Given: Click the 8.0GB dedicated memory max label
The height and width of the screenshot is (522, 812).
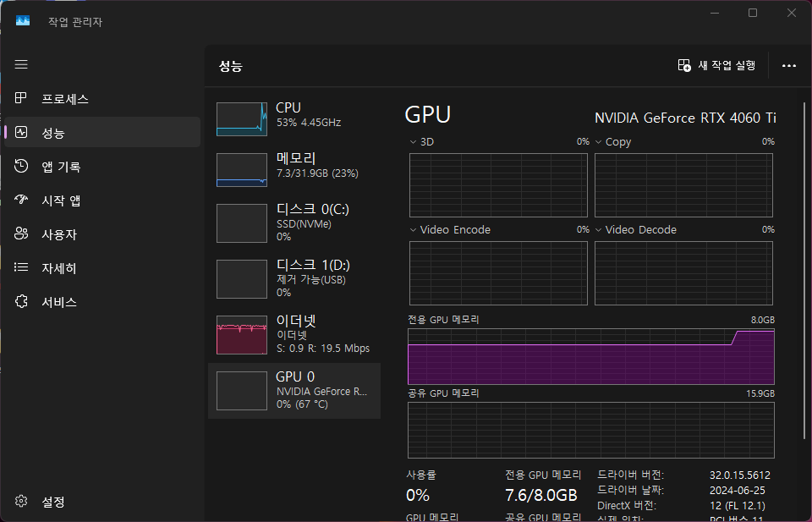Looking at the screenshot, I should point(762,320).
